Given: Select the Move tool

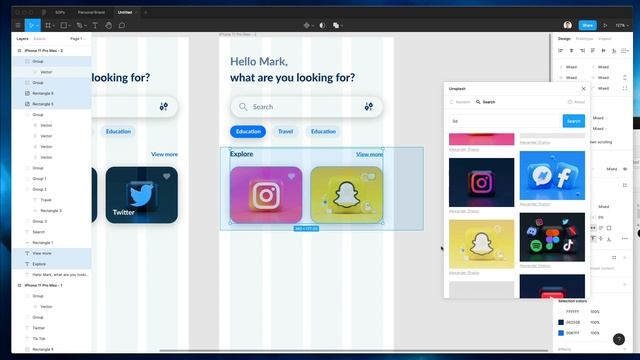Looking at the screenshot, I should pyautogui.click(x=31, y=25).
